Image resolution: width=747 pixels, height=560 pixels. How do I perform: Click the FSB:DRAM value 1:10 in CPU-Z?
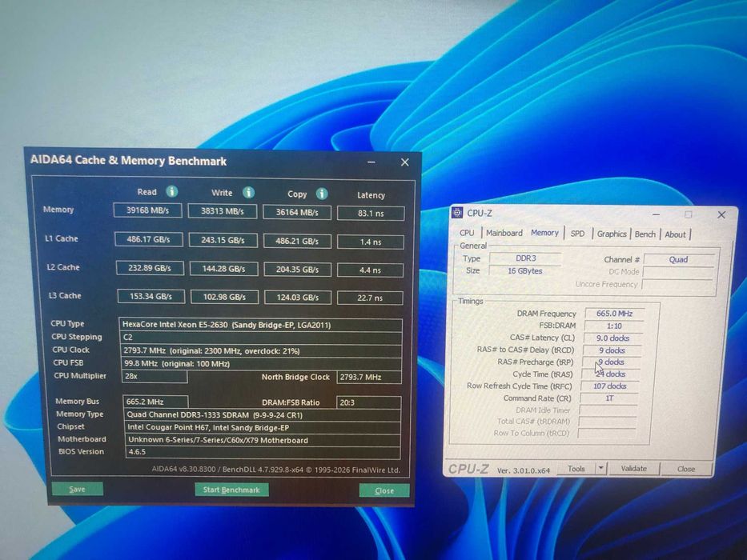(614, 326)
